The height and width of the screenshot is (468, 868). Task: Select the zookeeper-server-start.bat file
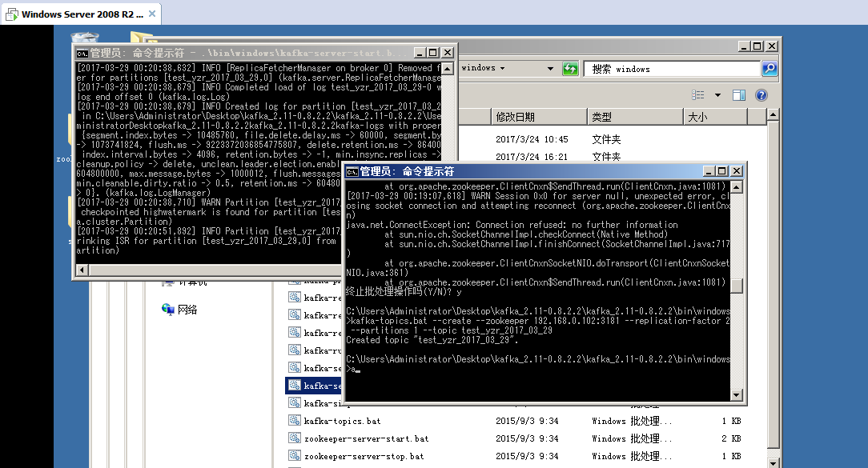[366, 438]
